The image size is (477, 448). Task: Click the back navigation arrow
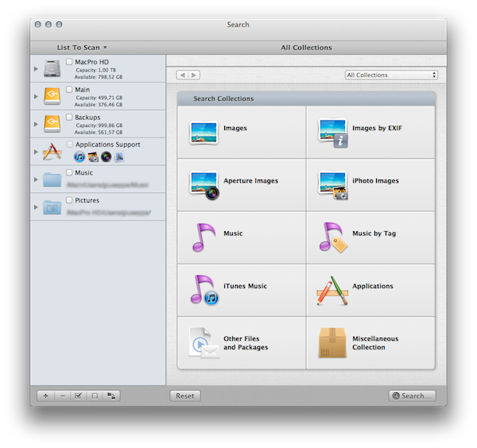(x=182, y=75)
